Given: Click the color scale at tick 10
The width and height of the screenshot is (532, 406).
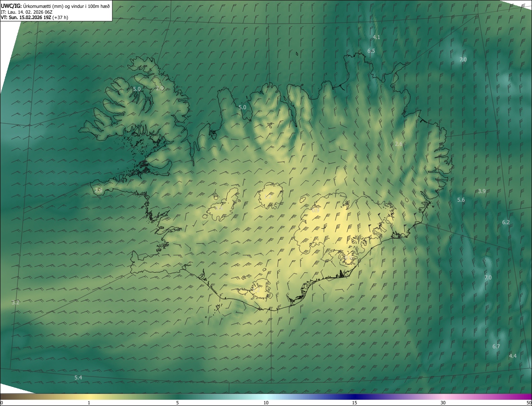Looking at the screenshot, I should (266, 403).
